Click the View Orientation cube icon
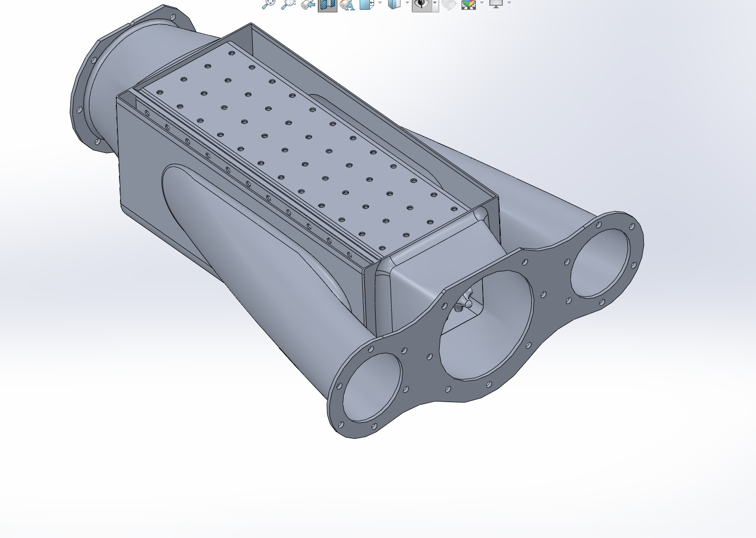756x538 pixels. point(366,4)
